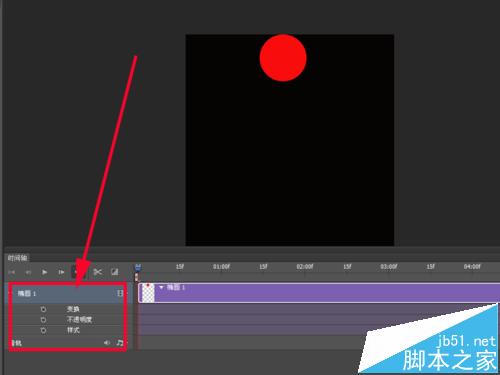Play the timeline animation
This screenshot has height=375, width=500.
[x=44, y=272]
